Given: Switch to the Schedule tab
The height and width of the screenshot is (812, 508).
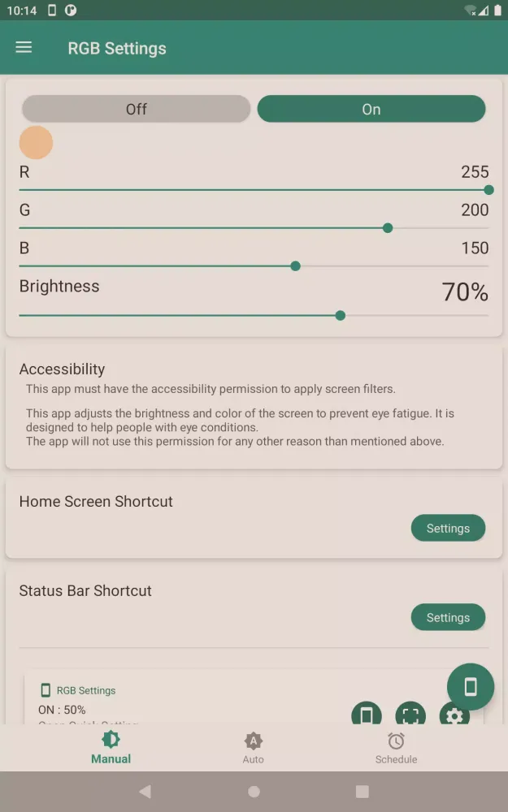Looking at the screenshot, I should click(x=396, y=747).
